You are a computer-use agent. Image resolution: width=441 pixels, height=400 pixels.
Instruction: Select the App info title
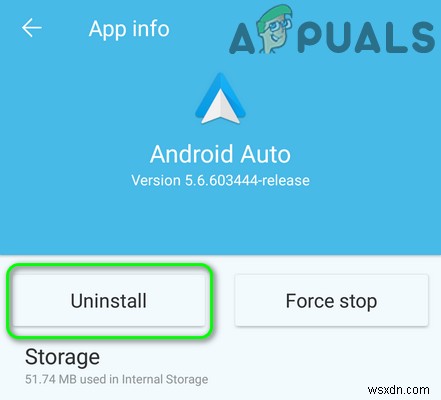coord(129,29)
